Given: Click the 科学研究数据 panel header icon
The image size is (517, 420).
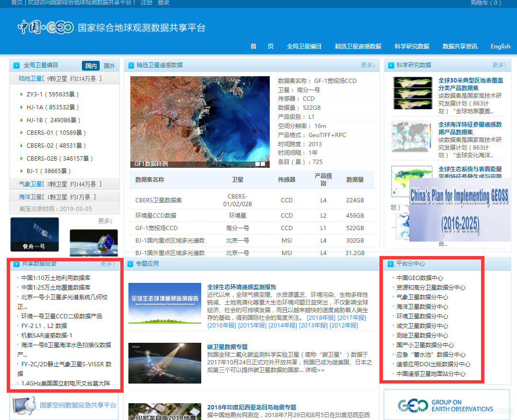Looking at the screenshot, I should pyautogui.click(x=391, y=65).
